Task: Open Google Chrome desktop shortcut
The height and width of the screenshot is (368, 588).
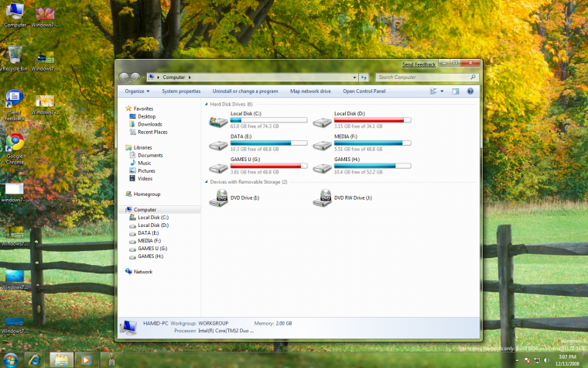Action: point(14,143)
